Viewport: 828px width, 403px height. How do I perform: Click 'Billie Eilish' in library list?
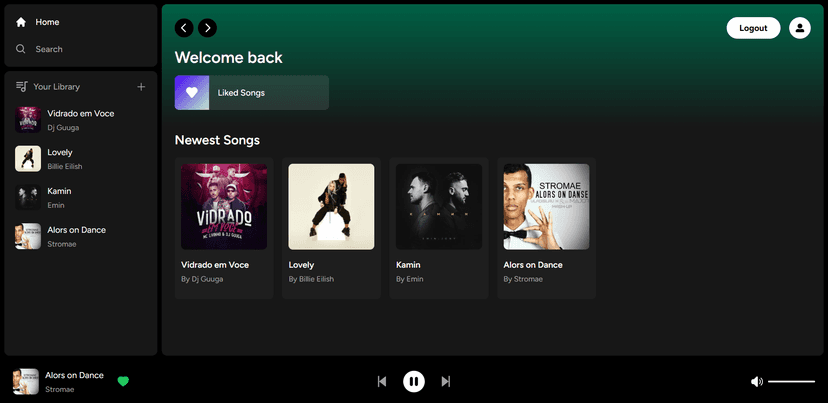[x=65, y=166]
